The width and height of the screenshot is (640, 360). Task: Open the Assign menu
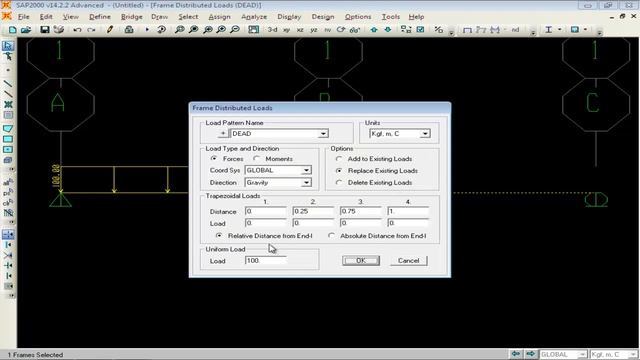220,17
